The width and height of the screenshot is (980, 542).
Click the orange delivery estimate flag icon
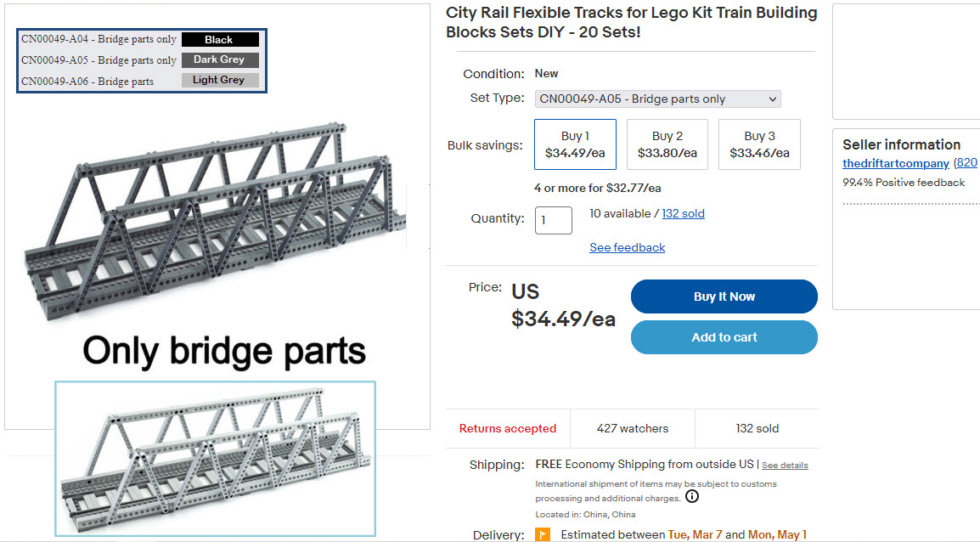(543, 535)
